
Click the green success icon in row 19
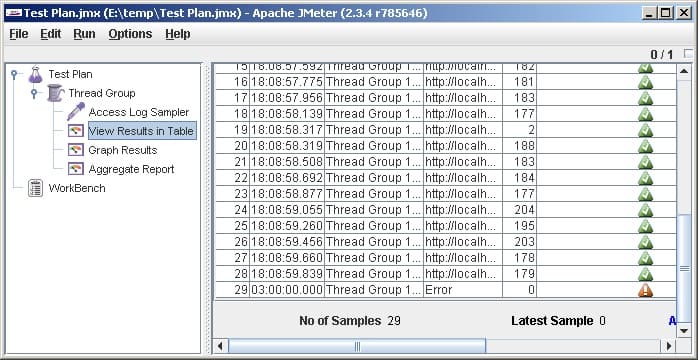[x=645, y=130]
